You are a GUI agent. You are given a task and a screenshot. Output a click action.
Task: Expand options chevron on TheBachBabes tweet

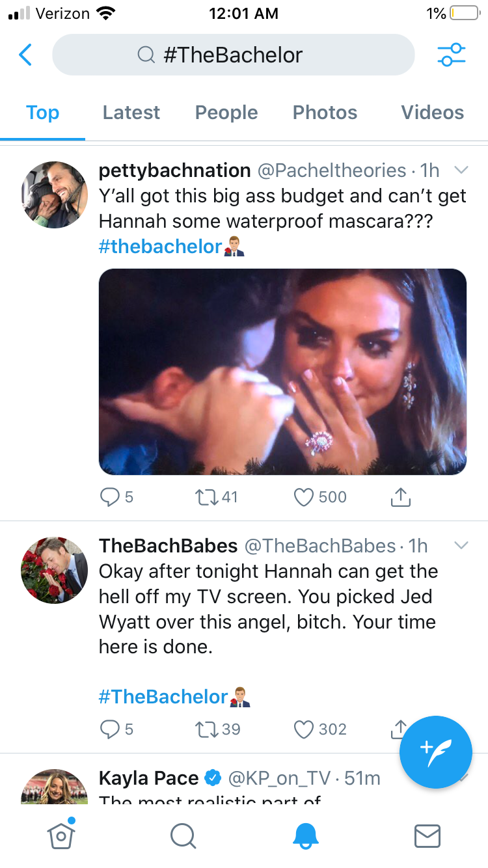[461, 545]
